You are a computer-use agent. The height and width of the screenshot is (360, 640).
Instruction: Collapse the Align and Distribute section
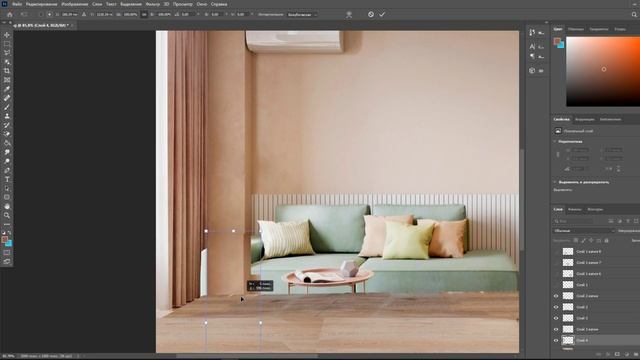(555, 182)
